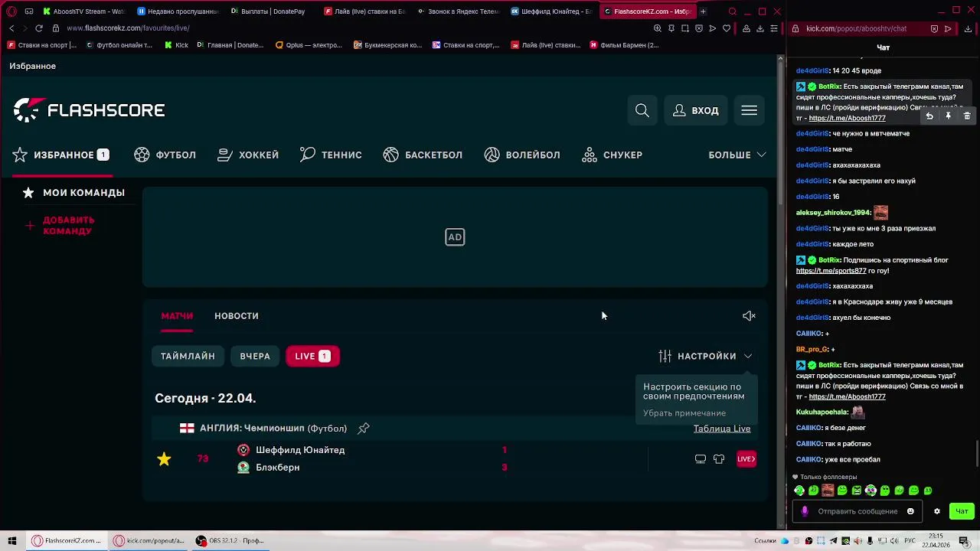Click ДОБАВИТЬ КОМАНДУ link
This screenshot has width=980, height=551.
[60, 226]
